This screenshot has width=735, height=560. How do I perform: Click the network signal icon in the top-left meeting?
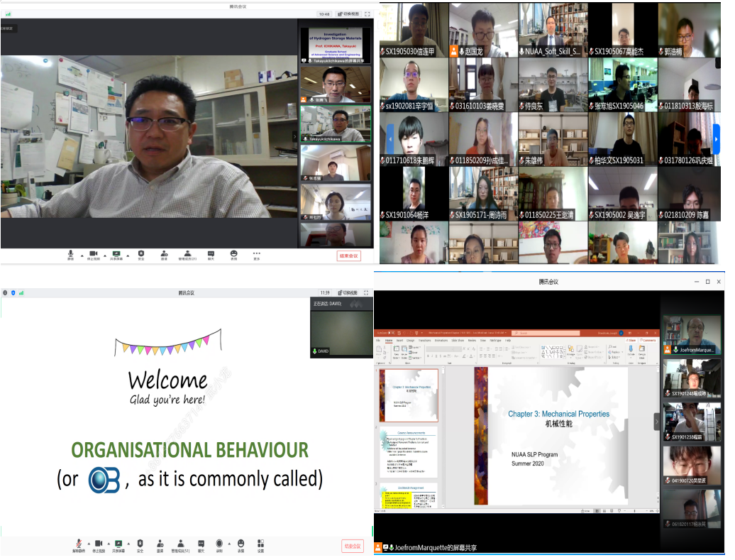(8, 14)
